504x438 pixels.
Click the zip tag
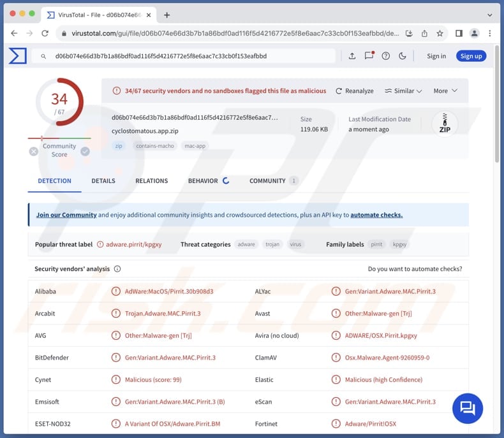point(119,146)
